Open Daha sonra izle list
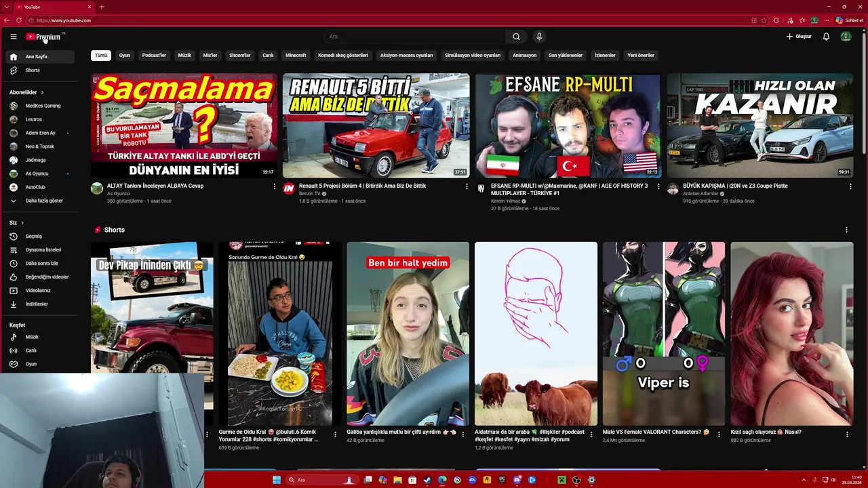Image resolution: width=868 pixels, height=488 pixels. click(39, 264)
